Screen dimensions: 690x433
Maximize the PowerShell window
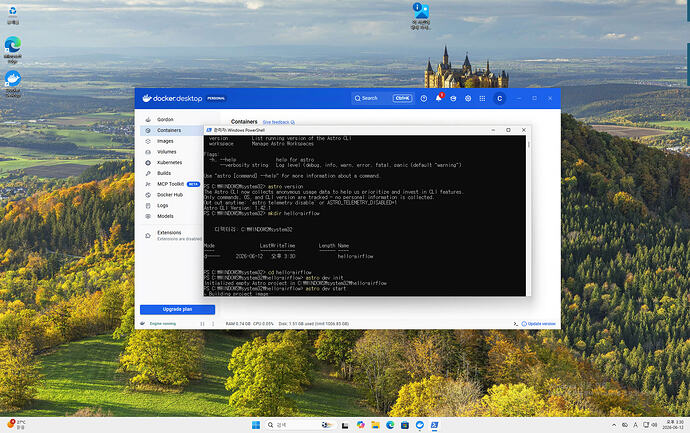tap(508, 130)
